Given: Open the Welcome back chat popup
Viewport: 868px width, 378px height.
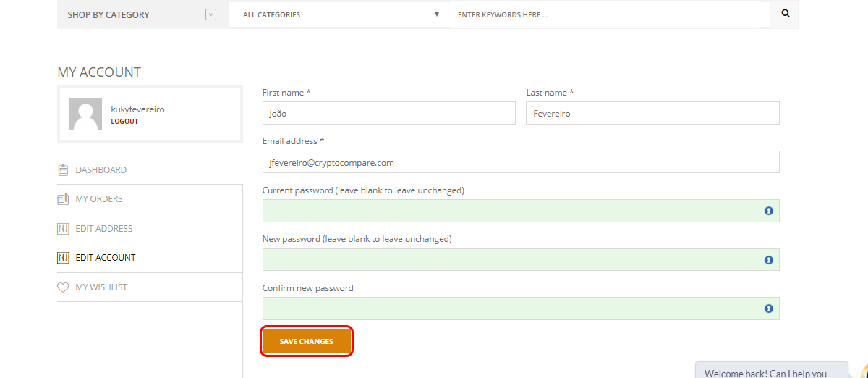Looking at the screenshot, I should click(x=772, y=370).
